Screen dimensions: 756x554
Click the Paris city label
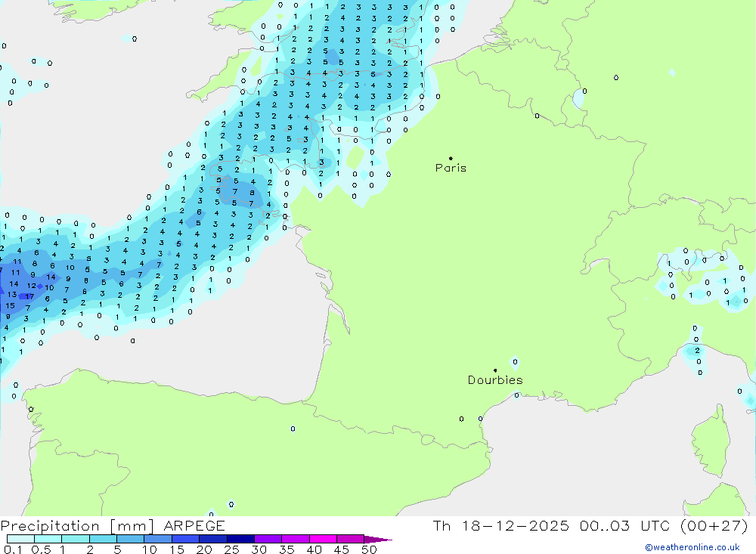click(x=451, y=168)
